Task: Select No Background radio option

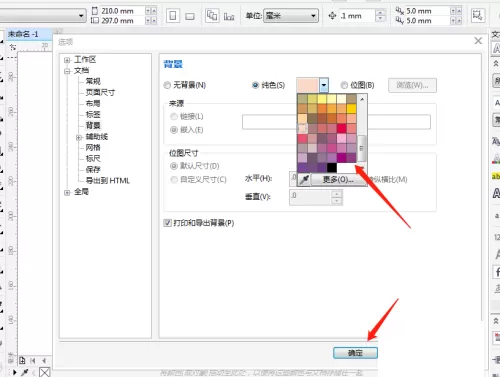Action: pyautogui.click(x=167, y=85)
